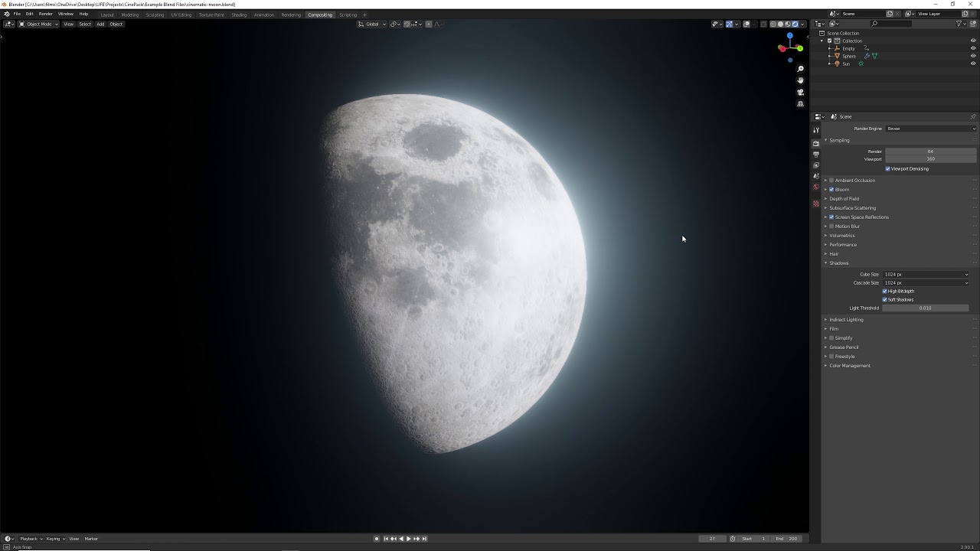Toggle Screen Space Reflections checkbox

831,217
